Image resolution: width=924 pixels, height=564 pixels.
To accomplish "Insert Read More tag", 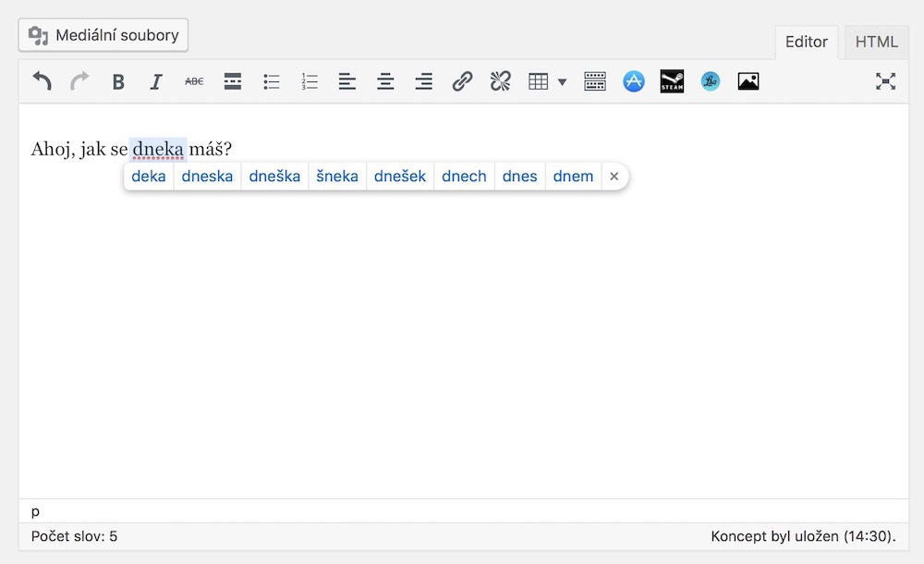I will pyautogui.click(x=233, y=82).
